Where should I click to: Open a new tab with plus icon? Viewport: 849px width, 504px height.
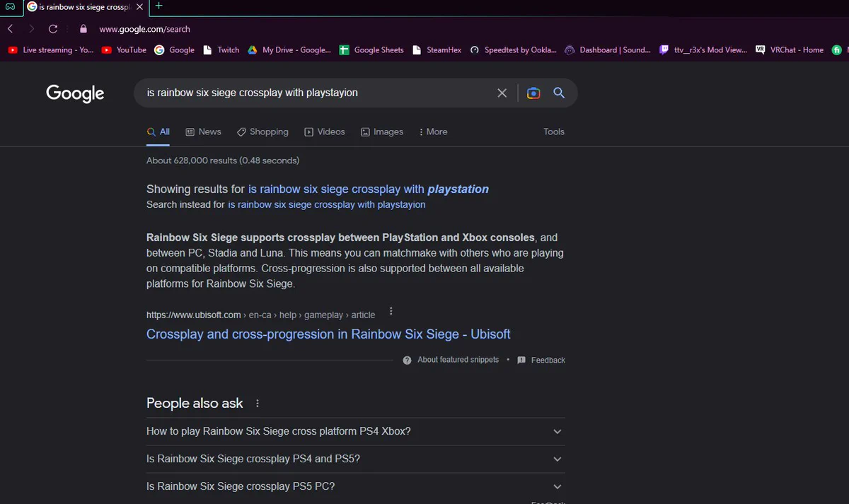(x=158, y=6)
